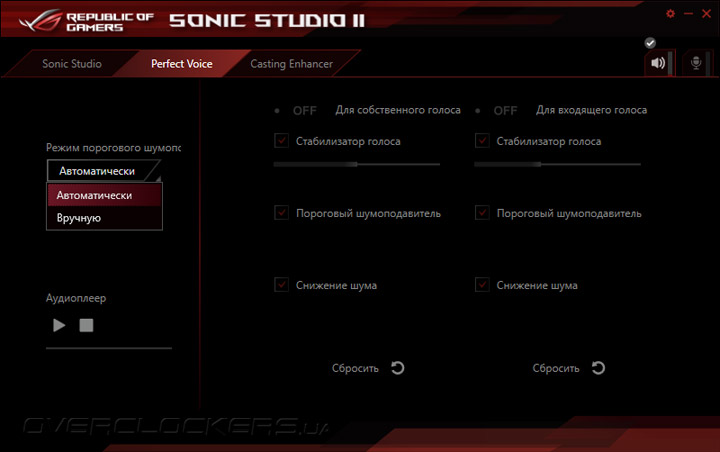Stop playback in the Аудиоплеер
Screen dimensions: 720x452
86,325
